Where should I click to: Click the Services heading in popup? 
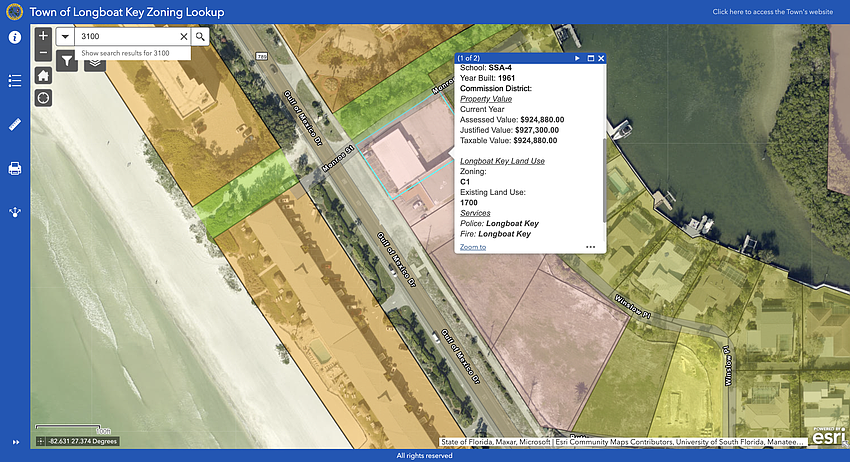pos(475,213)
